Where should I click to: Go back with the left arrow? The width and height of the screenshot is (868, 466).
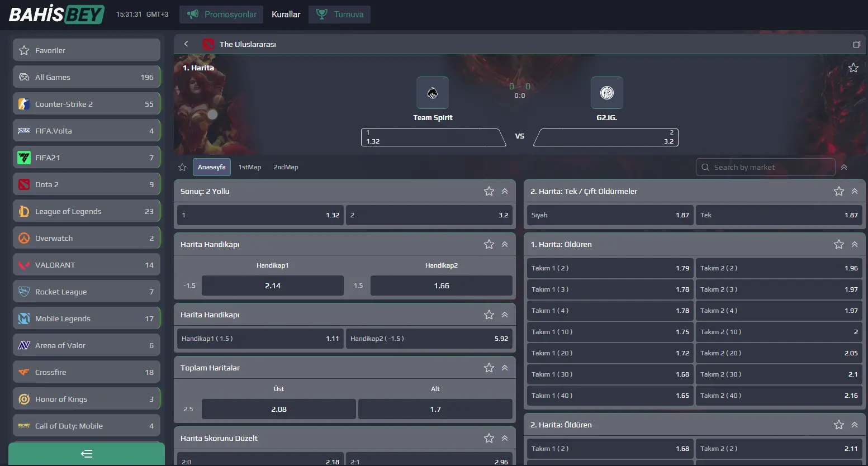point(186,44)
